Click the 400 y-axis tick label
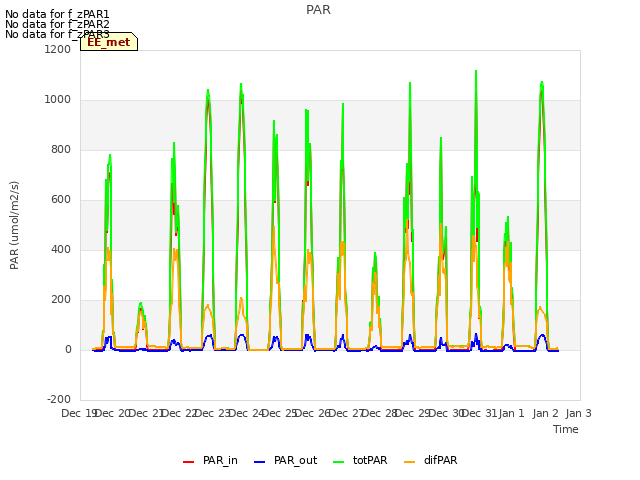Viewport: 640px width, 480px height. pos(61,249)
